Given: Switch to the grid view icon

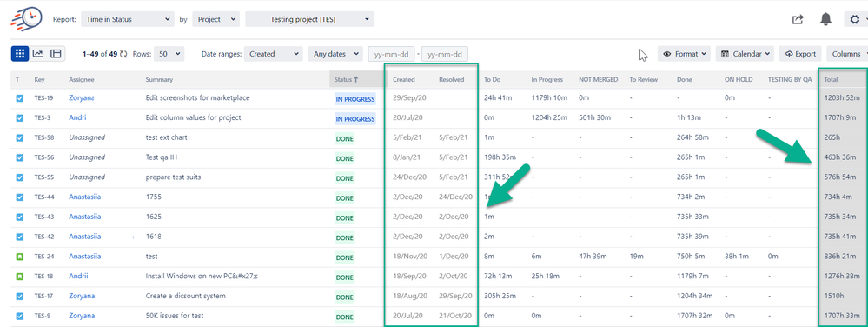Looking at the screenshot, I should point(20,54).
